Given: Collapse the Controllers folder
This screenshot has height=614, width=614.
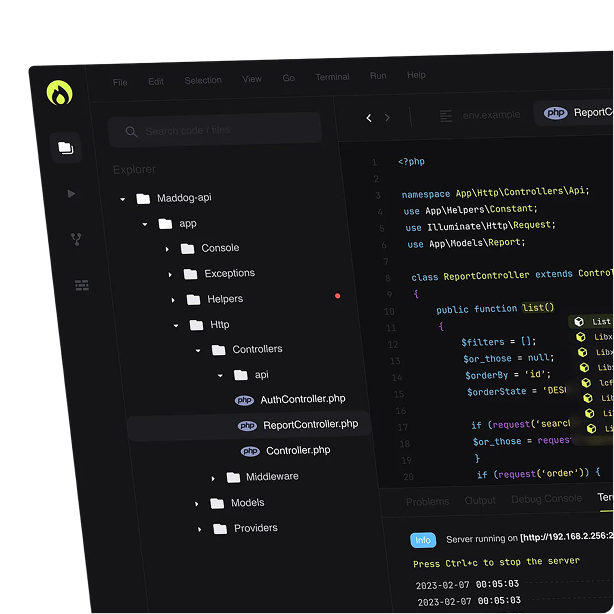Looking at the screenshot, I should pos(197,350).
